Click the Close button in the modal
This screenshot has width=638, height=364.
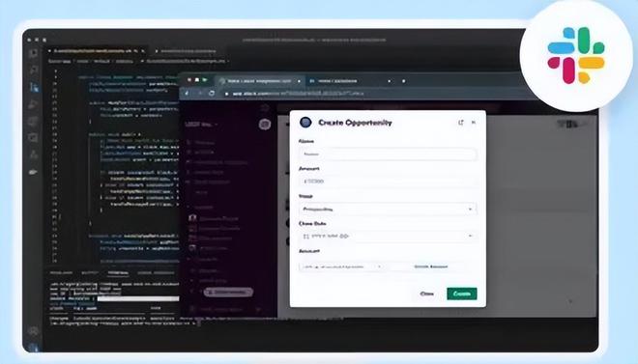point(427,294)
